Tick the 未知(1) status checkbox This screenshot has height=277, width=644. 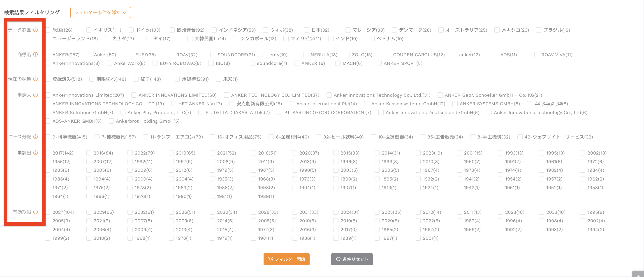pos(218,79)
